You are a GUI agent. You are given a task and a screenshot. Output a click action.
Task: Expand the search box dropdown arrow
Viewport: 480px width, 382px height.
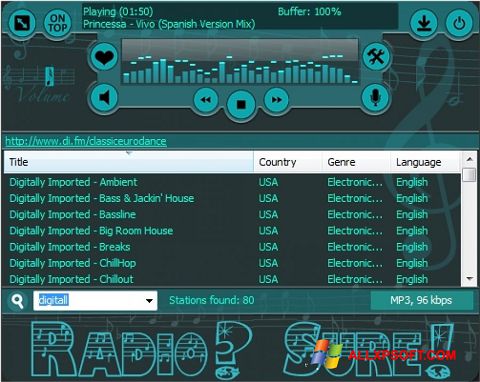tap(149, 301)
